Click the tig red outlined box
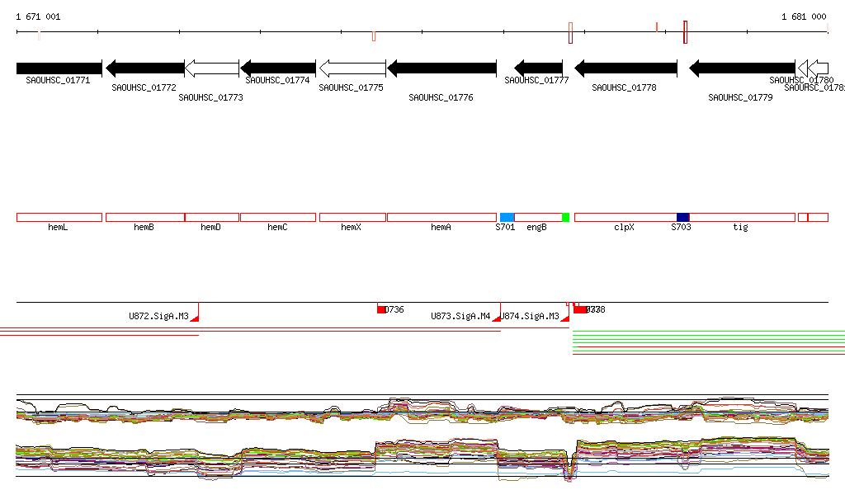This screenshot has height=504, width=845. [x=743, y=218]
